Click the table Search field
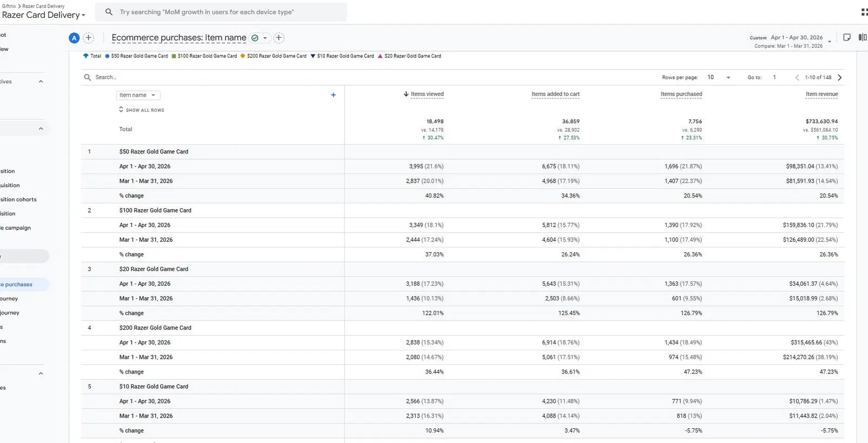Image resolution: width=868 pixels, height=443 pixels. click(106, 78)
